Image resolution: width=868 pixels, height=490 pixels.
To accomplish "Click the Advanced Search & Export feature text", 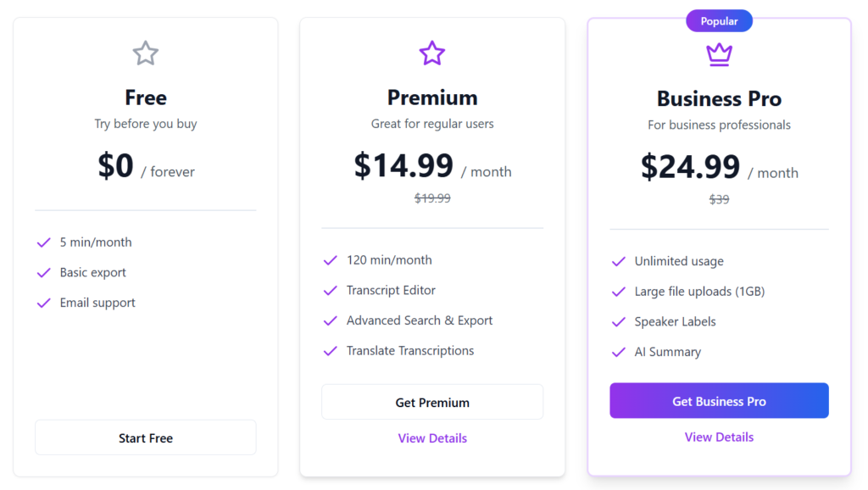I will coord(420,320).
